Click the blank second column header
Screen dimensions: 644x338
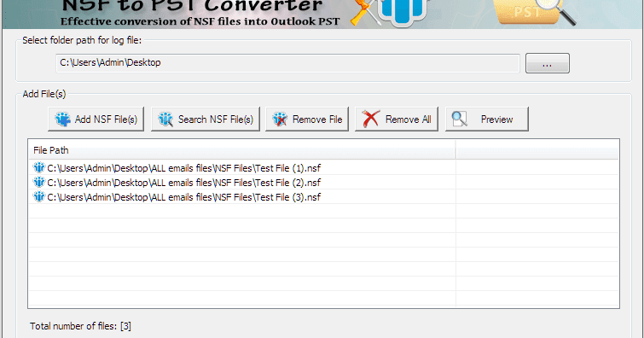(x=537, y=150)
